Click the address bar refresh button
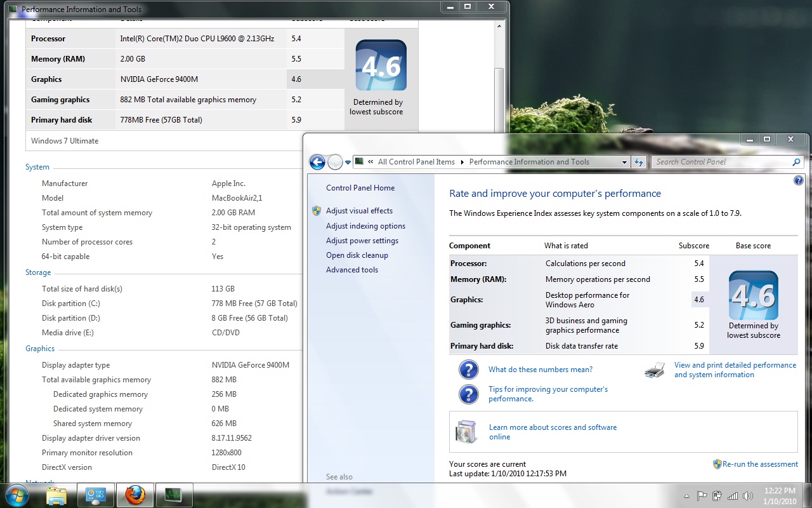The image size is (812, 508). click(x=639, y=162)
